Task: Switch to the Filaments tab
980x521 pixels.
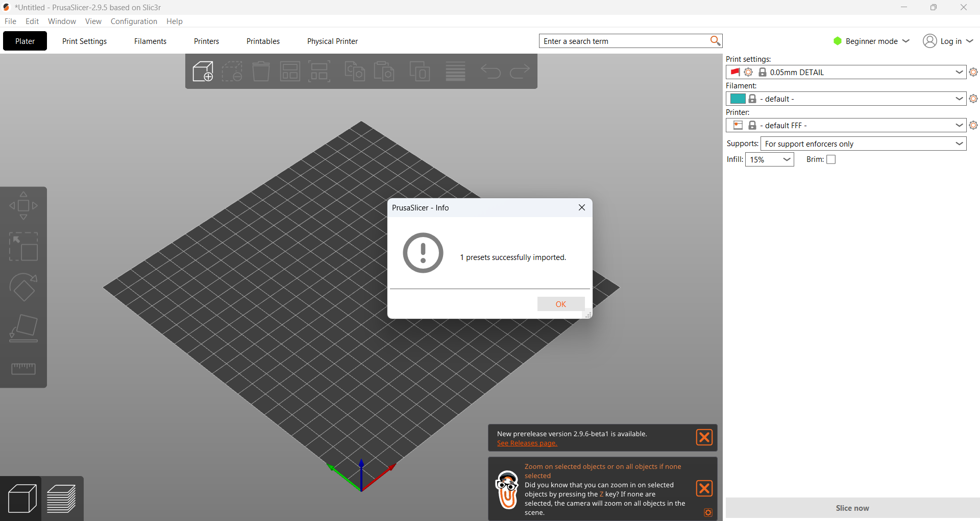Action: [150, 41]
